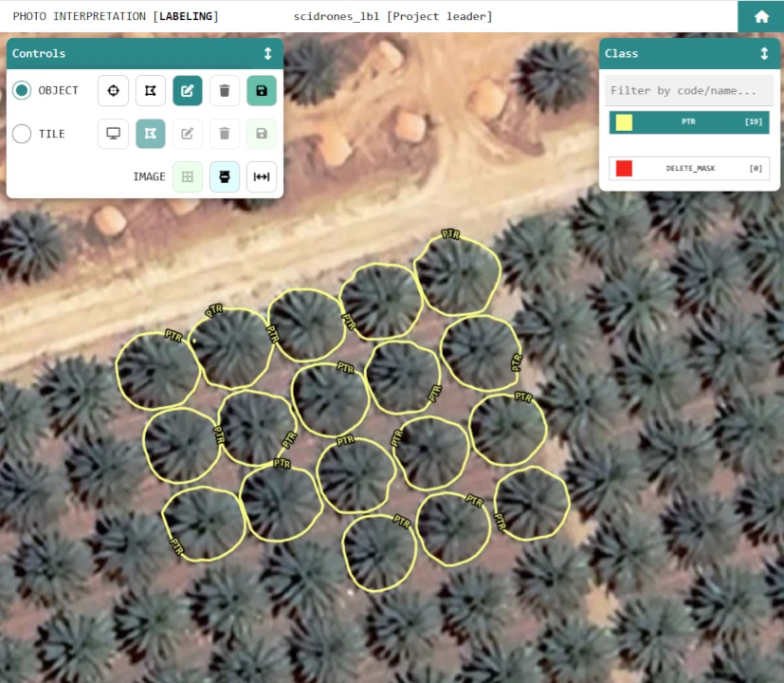
Task: Toggle the OBJECT edit pencil tool
Action: point(188,90)
